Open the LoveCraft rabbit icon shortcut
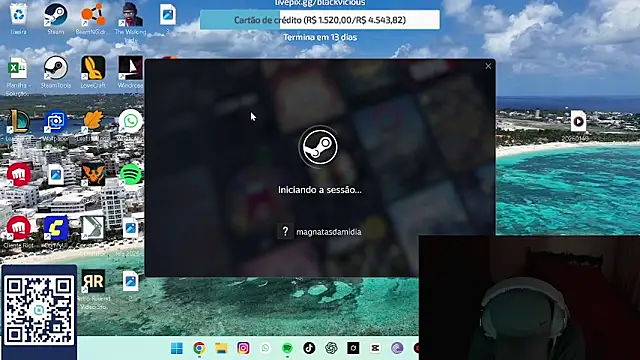Image resolution: width=640 pixels, height=360 pixels. click(x=93, y=72)
